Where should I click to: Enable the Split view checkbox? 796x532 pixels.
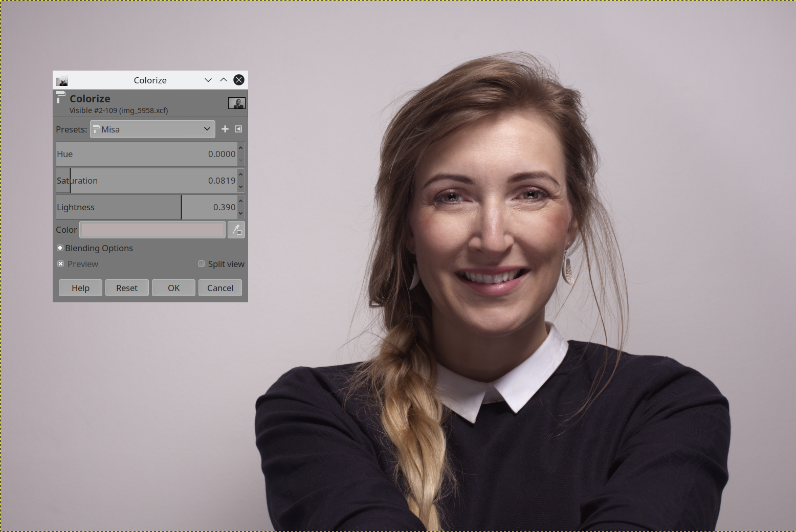(202, 264)
